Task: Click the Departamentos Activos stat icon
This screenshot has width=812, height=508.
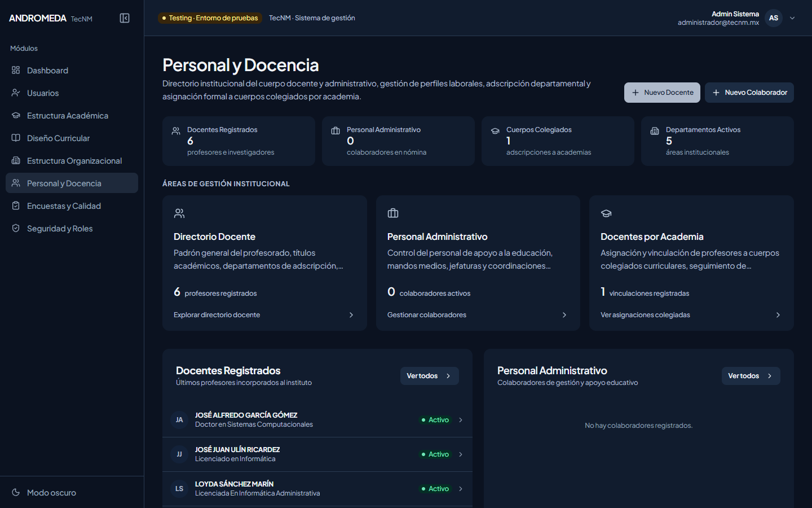Action: [x=655, y=131]
